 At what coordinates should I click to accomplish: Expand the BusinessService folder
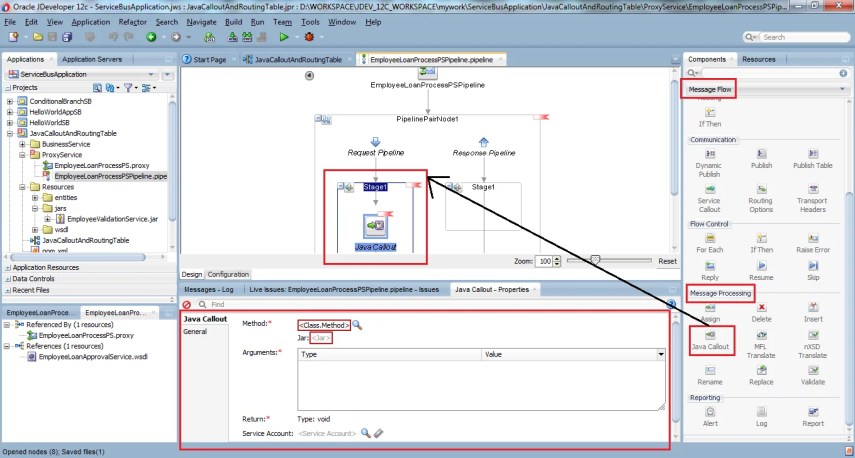[x=22, y=144]
